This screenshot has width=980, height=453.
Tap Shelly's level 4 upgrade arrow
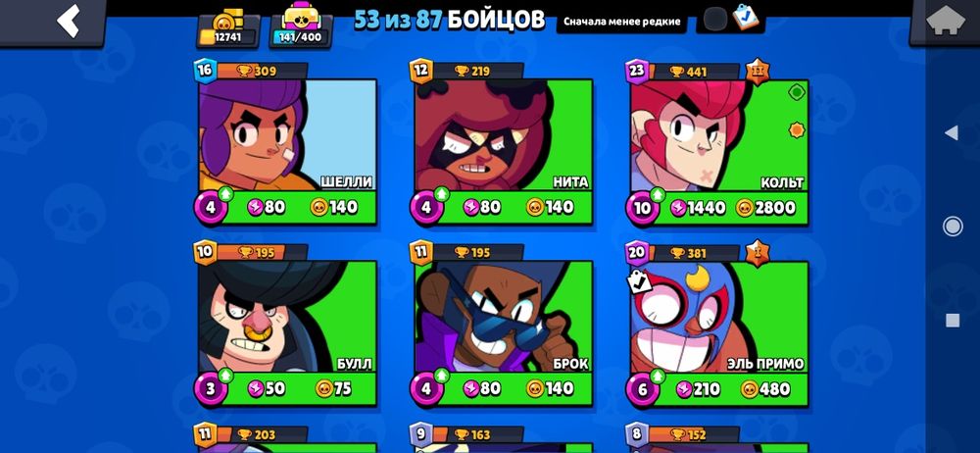click(225, 194)
